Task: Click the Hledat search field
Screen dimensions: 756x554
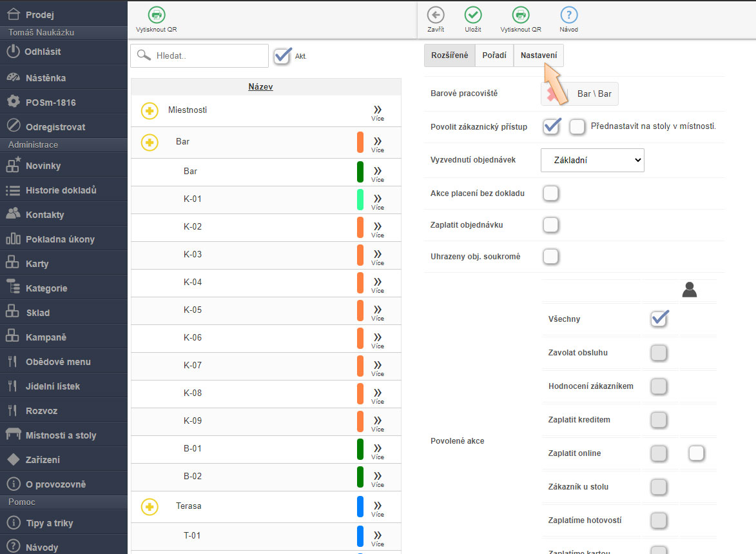Action: point(200,56)
